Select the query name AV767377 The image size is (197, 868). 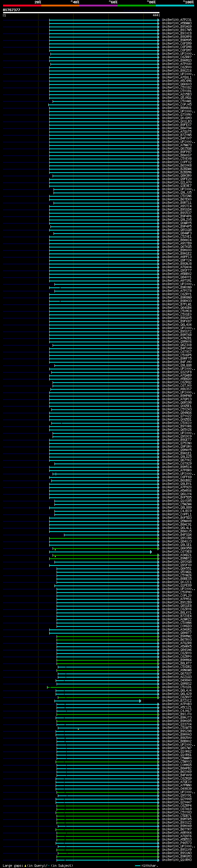point(11,10)
